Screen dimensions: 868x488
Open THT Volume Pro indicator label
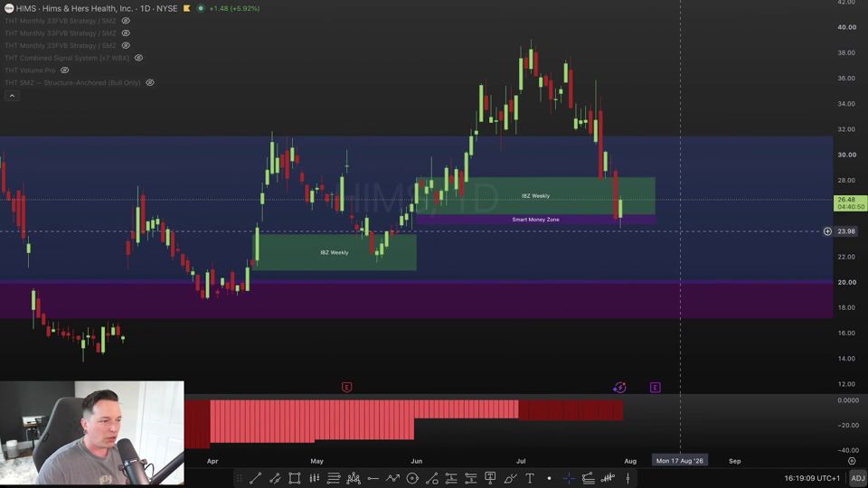(30, 70)
